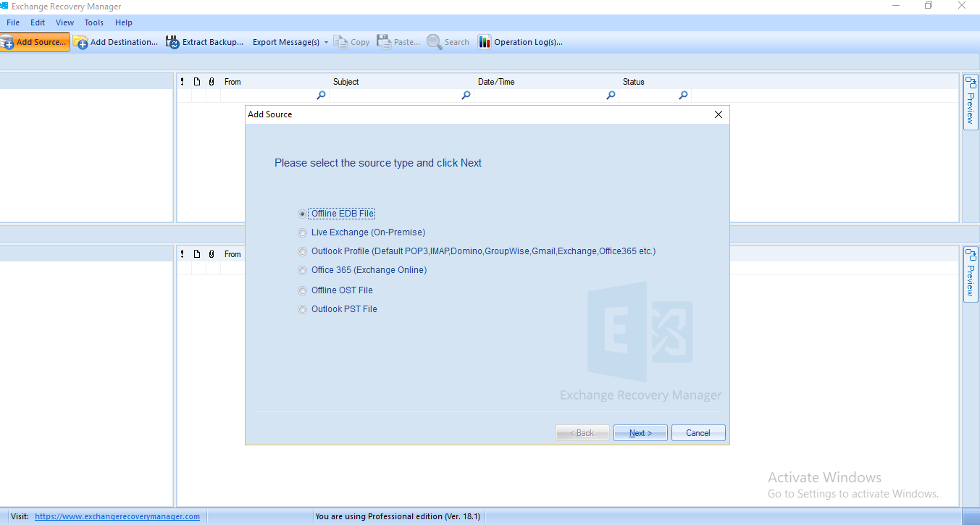Click Export Message(s) in toolbar
The height and width of the screenshot is (525, 980).
coord(286,42)
